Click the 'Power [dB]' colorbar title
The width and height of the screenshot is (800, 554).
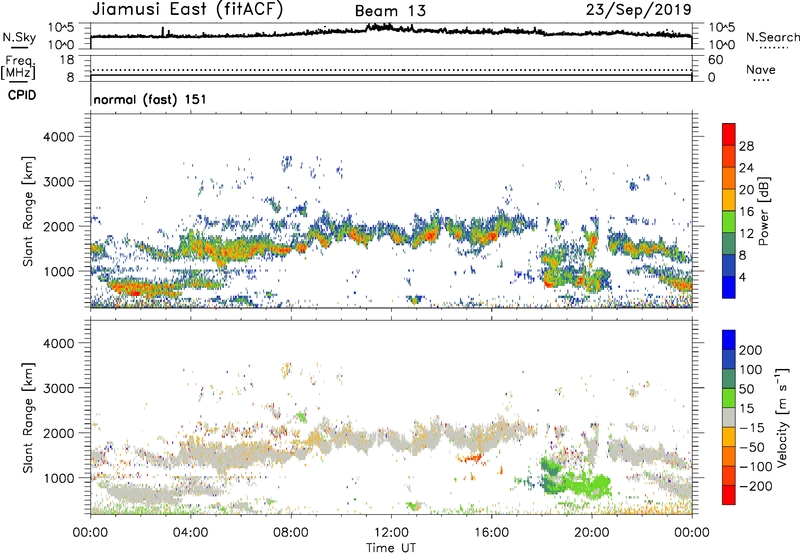point(764,211)
